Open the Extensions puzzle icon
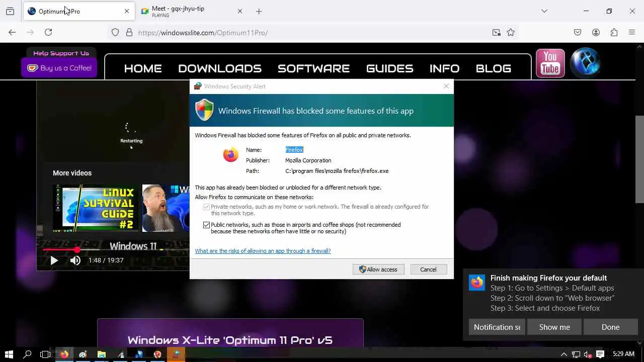644x362 pixels. click(x=614, y=32)
